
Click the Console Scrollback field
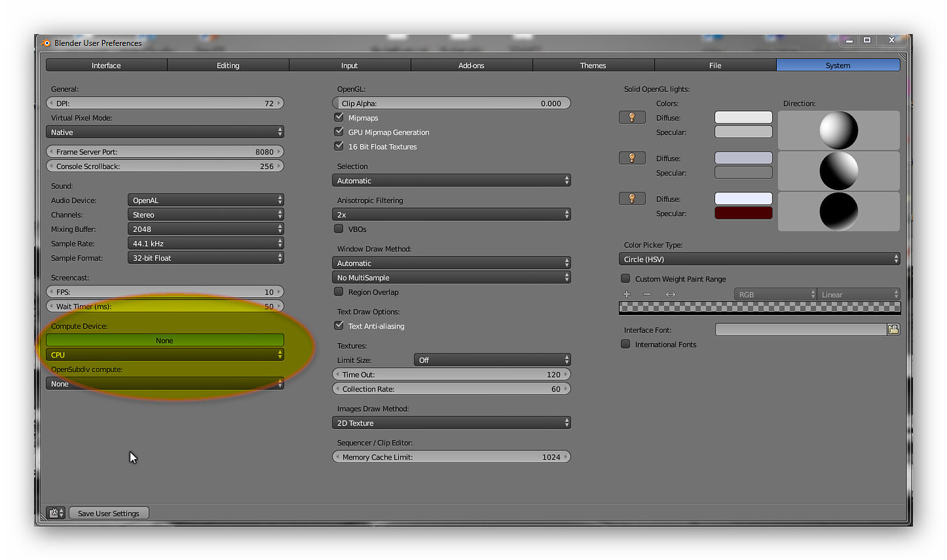165,165
